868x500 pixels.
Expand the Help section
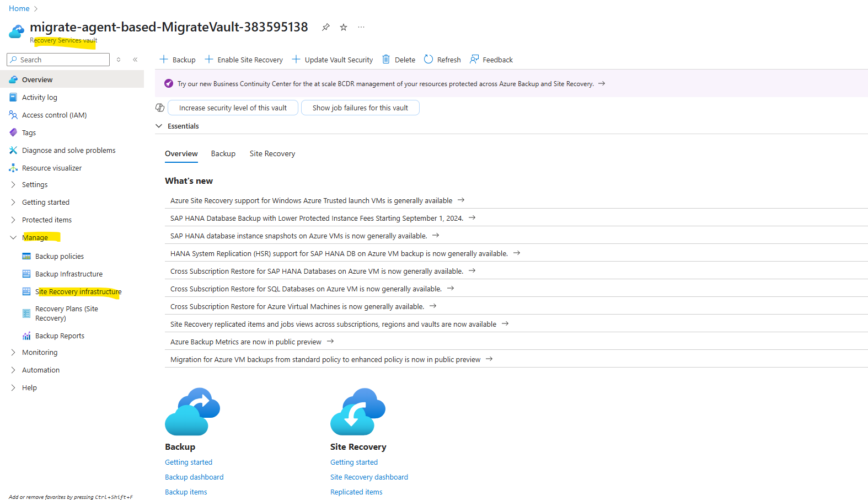click(13, 387)
